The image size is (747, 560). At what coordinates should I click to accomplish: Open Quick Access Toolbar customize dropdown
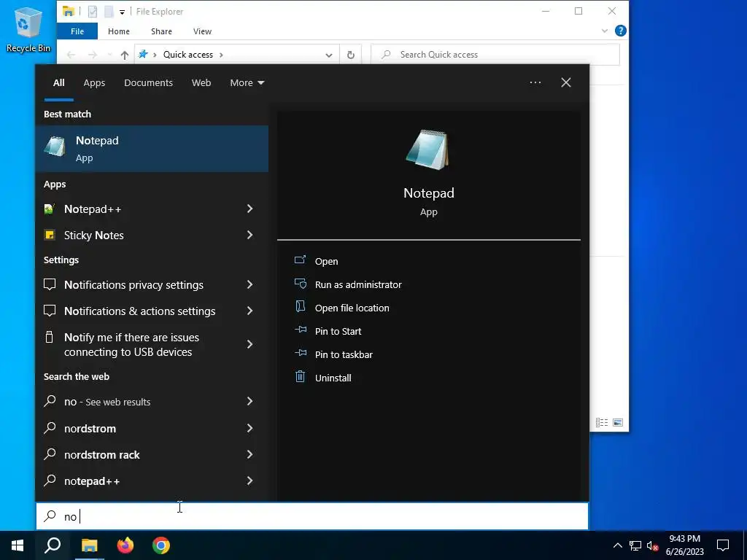122,12
